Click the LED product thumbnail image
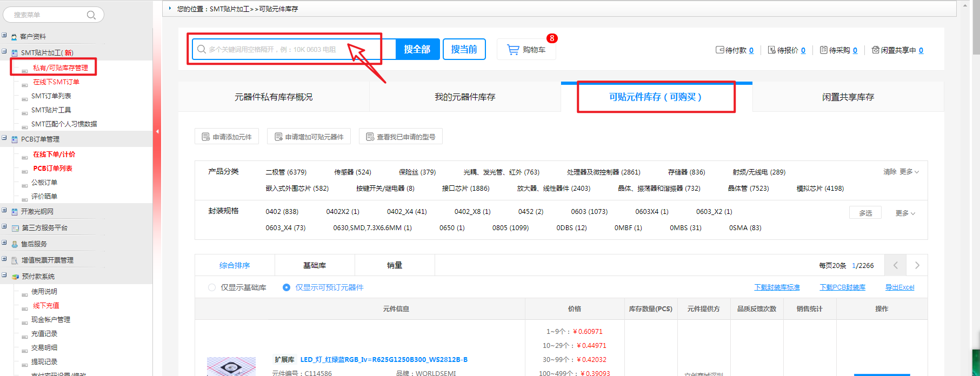Screen dimensions: 980x376 click(231, 367)
